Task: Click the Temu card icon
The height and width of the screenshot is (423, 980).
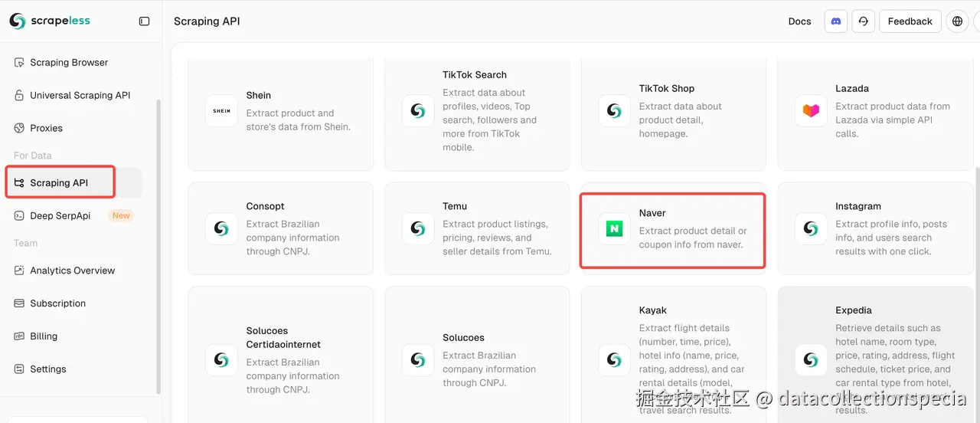Action: tap(418, 228)
